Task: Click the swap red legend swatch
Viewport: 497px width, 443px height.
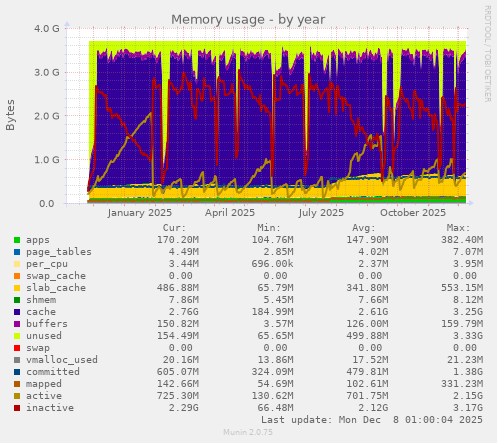Action: (17, 348)
